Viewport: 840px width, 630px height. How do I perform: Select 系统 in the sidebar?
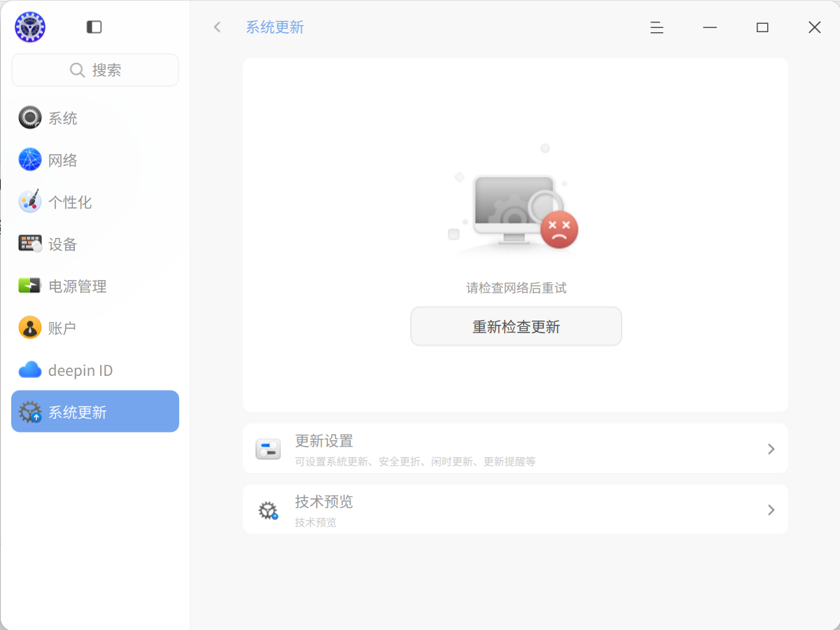(x=95, y=118)
